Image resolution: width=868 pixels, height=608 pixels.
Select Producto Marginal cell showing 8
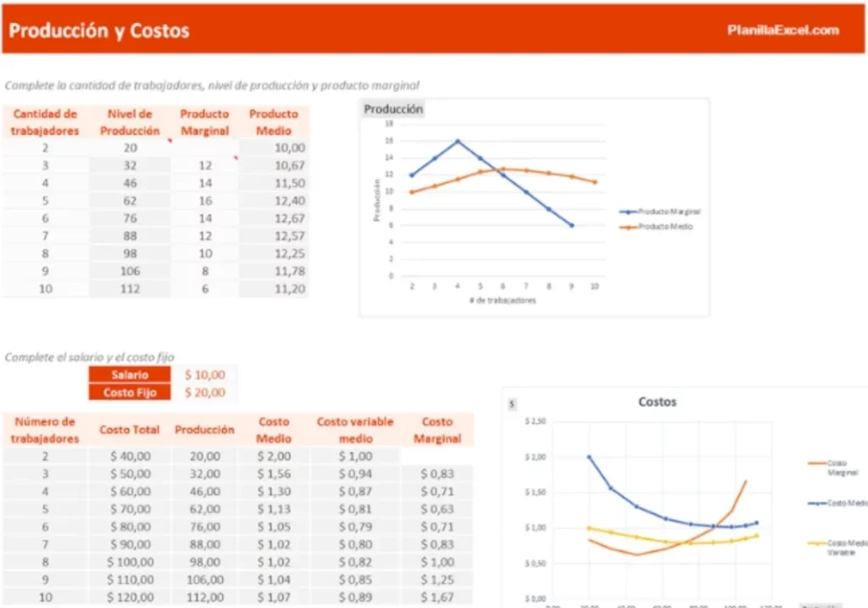(x=205, y=271)
